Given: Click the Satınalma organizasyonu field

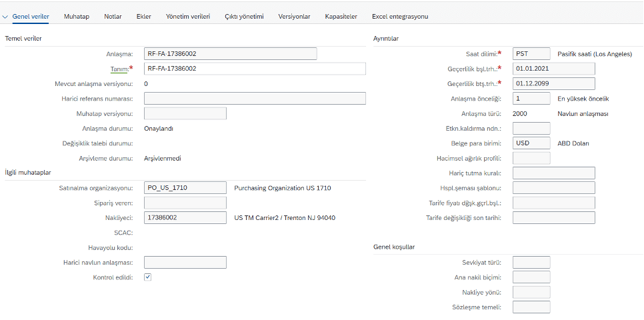Looking at the screenshot, I should 185,188.
